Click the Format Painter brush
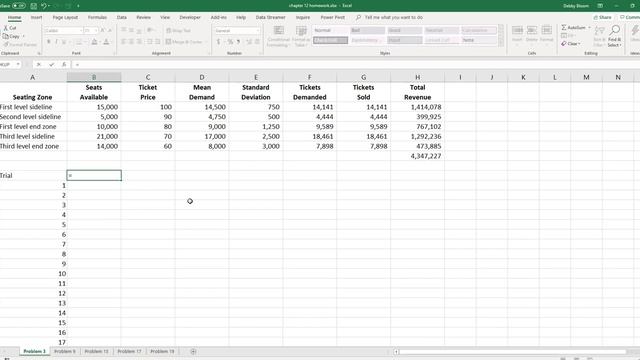The height and width of the screenshot is (360, 640). pyautogui.click(x=6, y=44)
